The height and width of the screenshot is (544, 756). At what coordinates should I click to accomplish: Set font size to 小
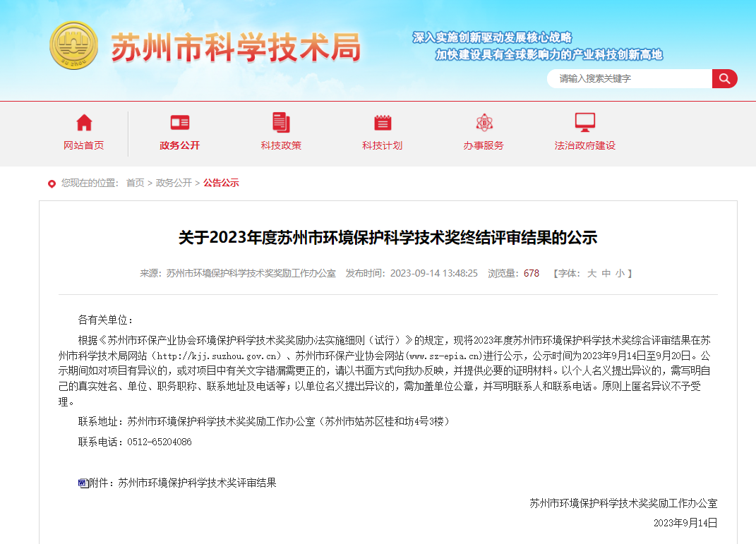pos(620,273)
